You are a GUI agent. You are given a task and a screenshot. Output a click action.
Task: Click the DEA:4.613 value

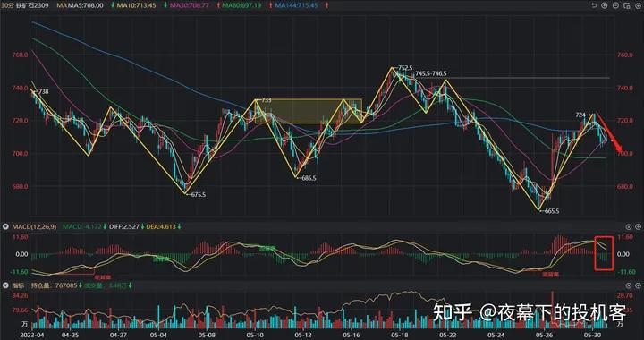pos(161,226)
